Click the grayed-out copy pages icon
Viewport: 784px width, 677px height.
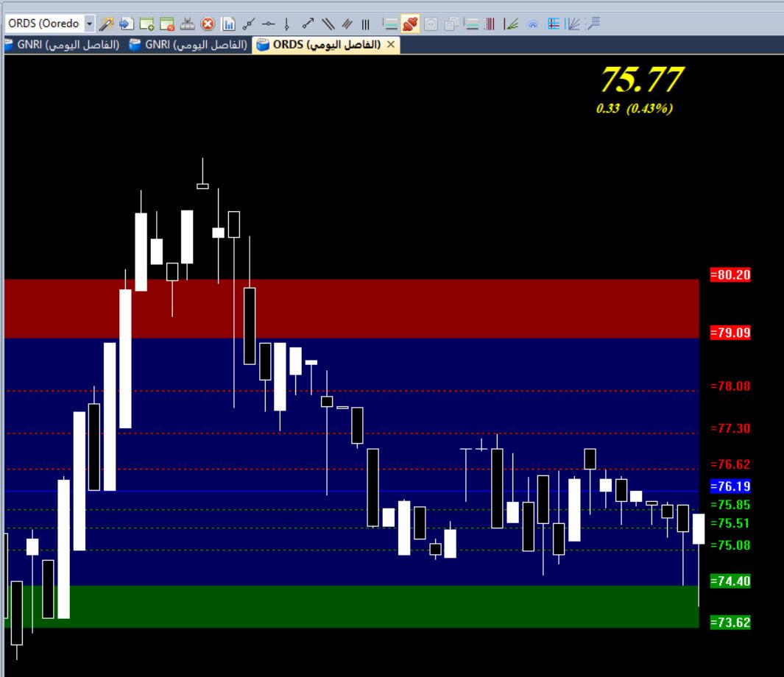(451, 24)
